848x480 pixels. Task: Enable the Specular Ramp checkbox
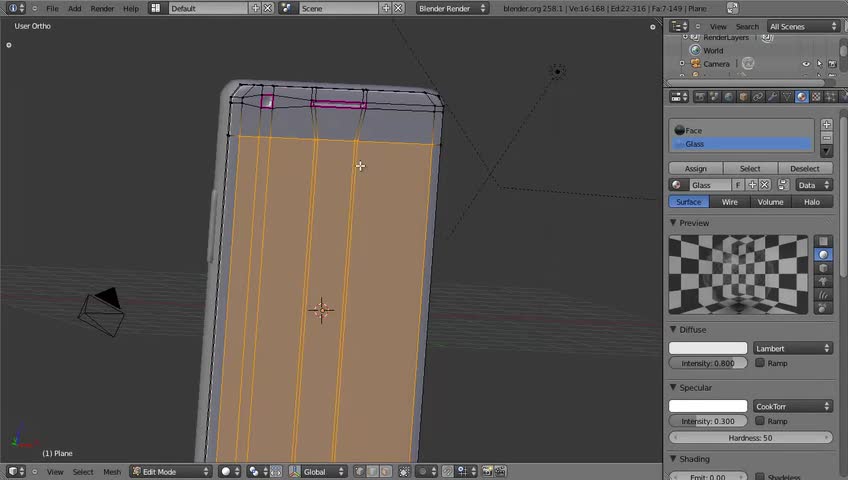(x=760, y=421)
